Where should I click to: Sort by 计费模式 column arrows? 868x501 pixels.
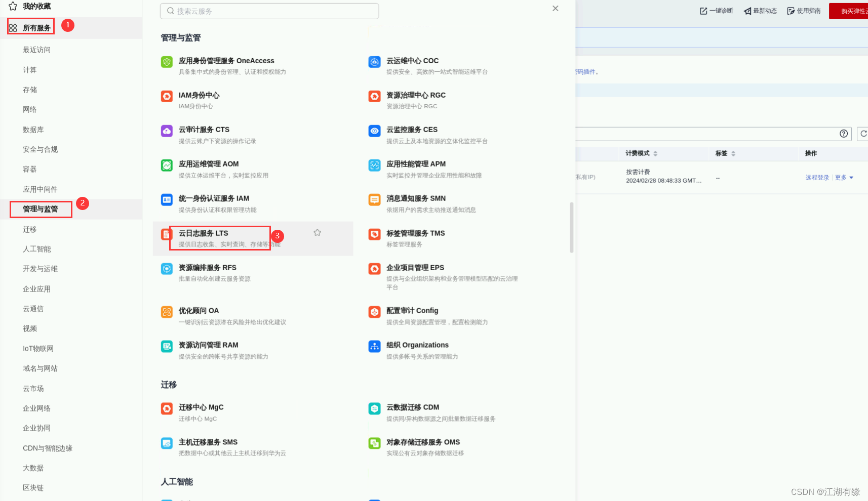(x=655, y=153)
